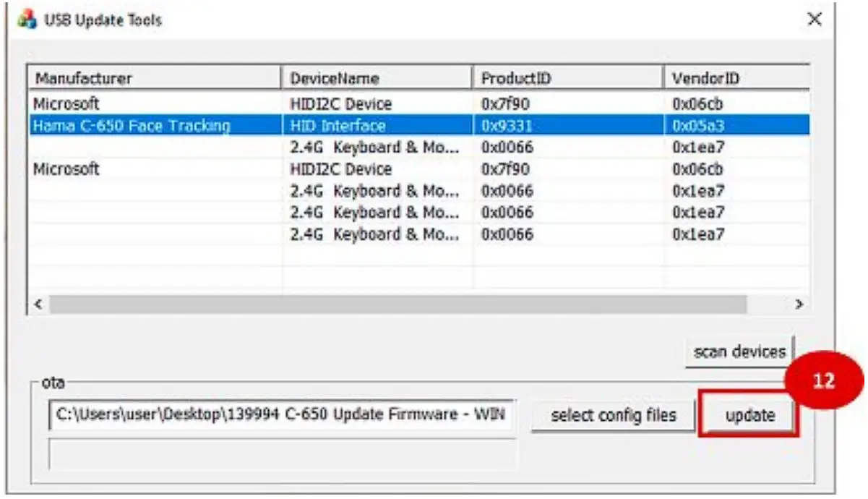Click the VendorID column header
Screen dimensions: 868x499
point(736,78)
